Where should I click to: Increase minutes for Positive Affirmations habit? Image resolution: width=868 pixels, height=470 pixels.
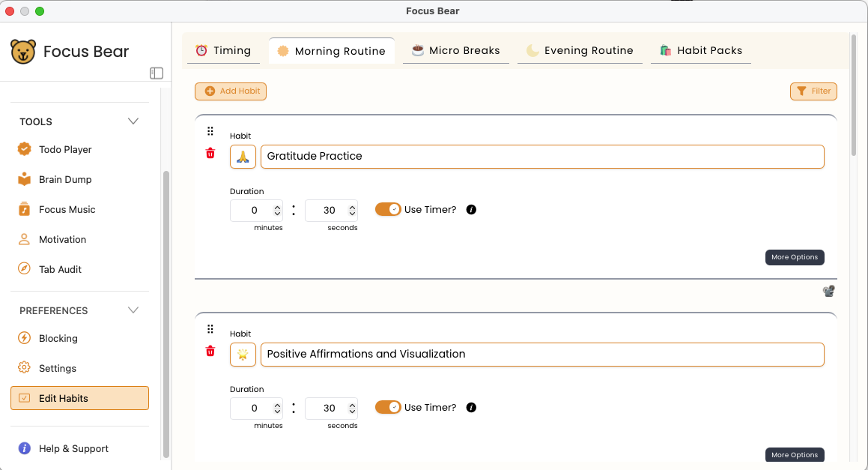point(277,405)
